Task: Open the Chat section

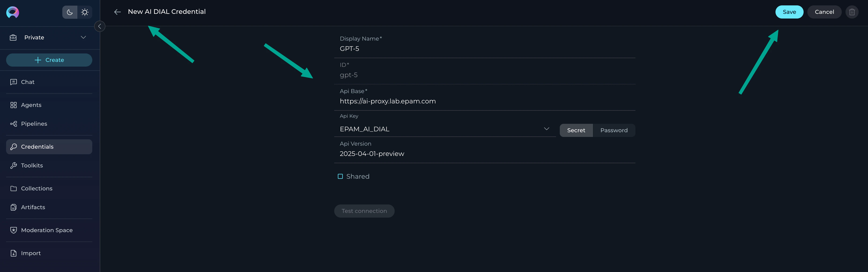Action: click(27, 82)
